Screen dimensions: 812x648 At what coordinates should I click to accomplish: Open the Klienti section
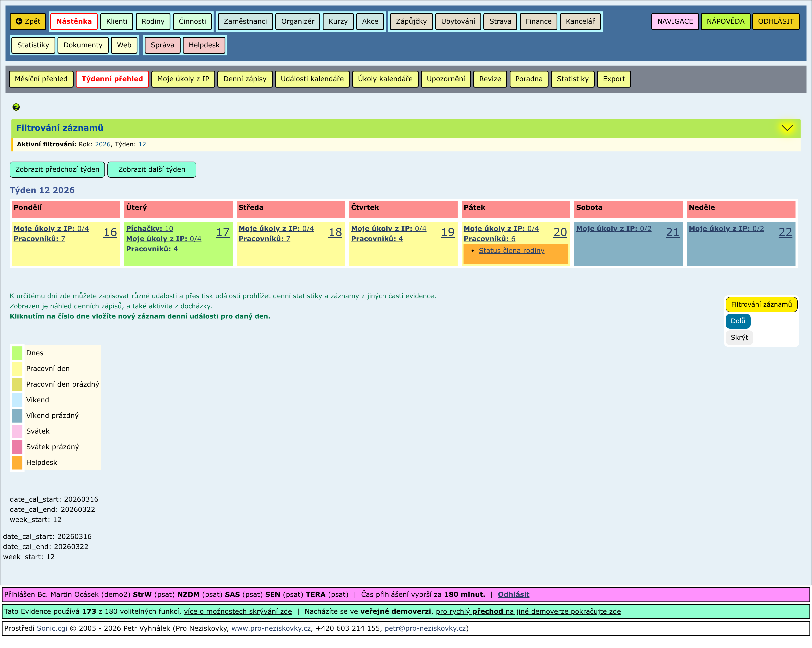pyautogui.click(x=116, y=22)
